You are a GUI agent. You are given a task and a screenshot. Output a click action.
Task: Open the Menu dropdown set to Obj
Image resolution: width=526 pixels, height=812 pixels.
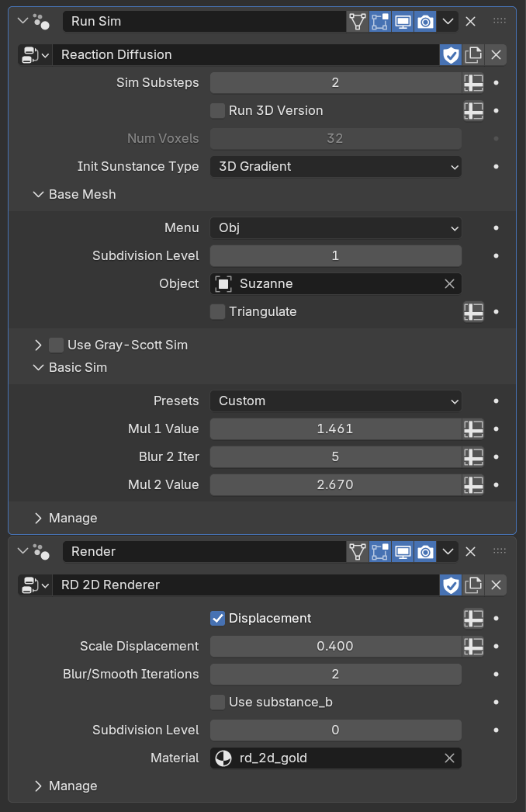[335, 228]
